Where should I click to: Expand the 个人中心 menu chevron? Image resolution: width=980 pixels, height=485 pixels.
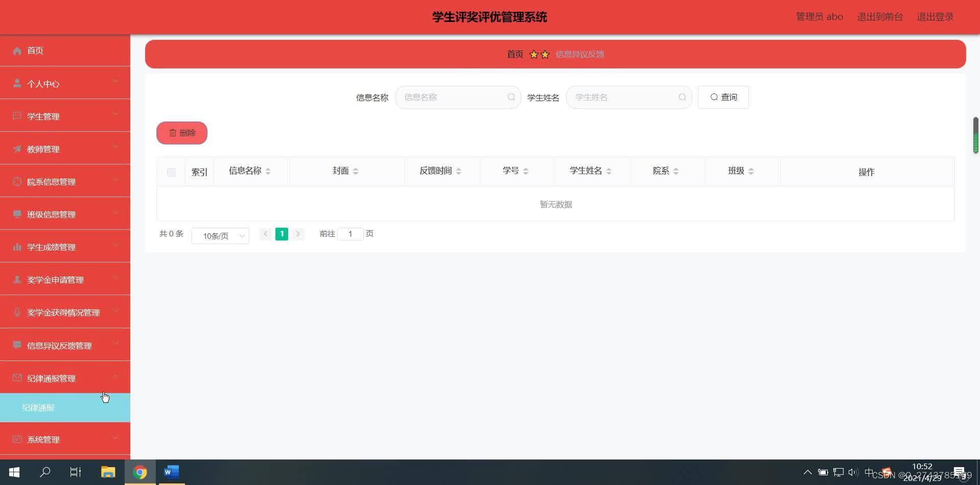pos(115,81)
